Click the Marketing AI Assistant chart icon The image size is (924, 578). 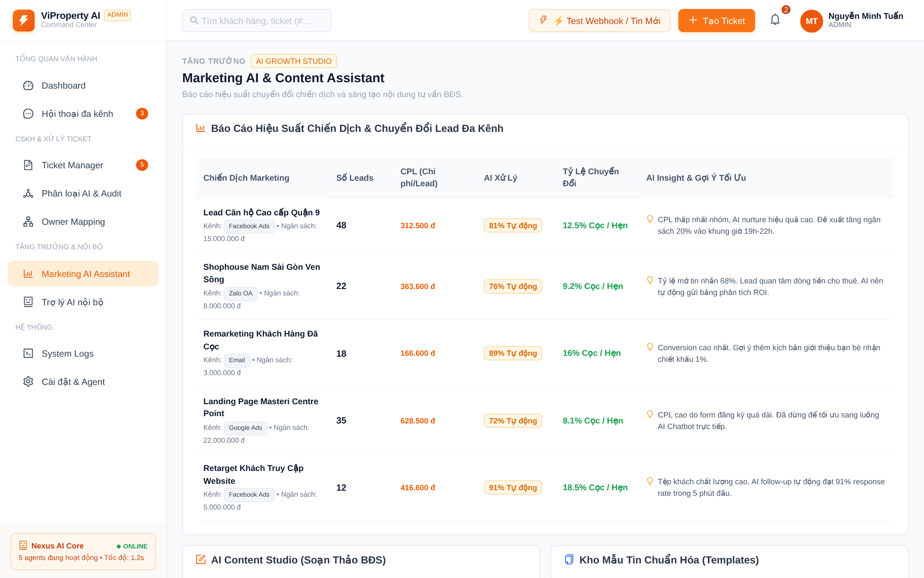tap(28, 274)
